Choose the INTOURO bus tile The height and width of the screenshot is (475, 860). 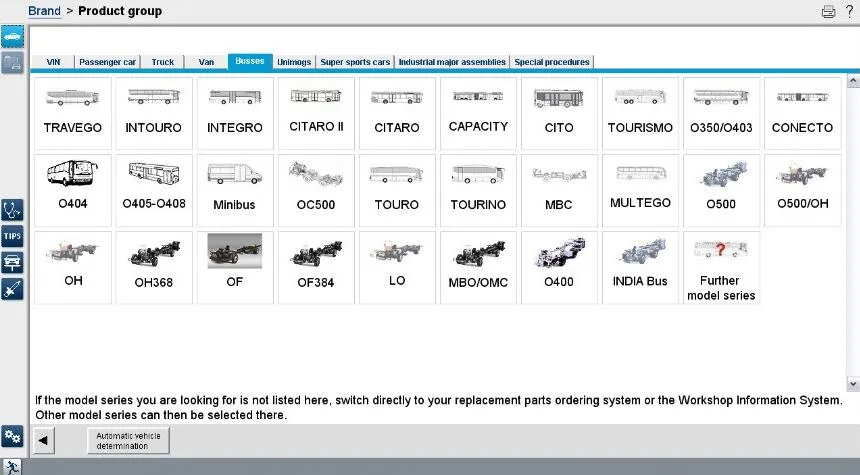click(154, 114)
